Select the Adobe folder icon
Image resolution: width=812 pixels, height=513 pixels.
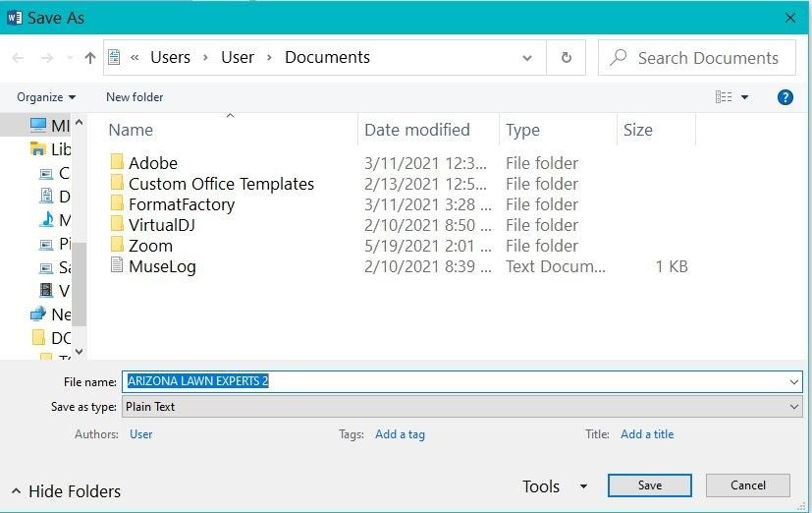(x=117, y=163)
